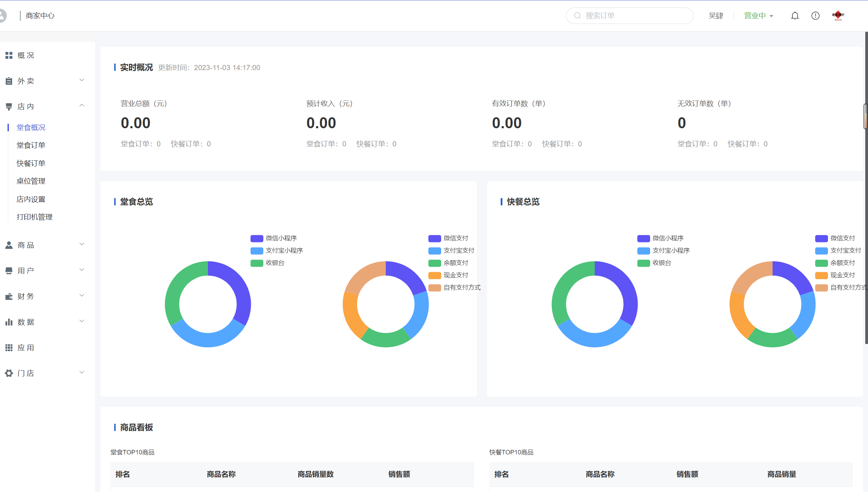The image size is (868, 492).
Task: Toggle 自有支付方式 legend in 堂食总览
Action: 455,288
